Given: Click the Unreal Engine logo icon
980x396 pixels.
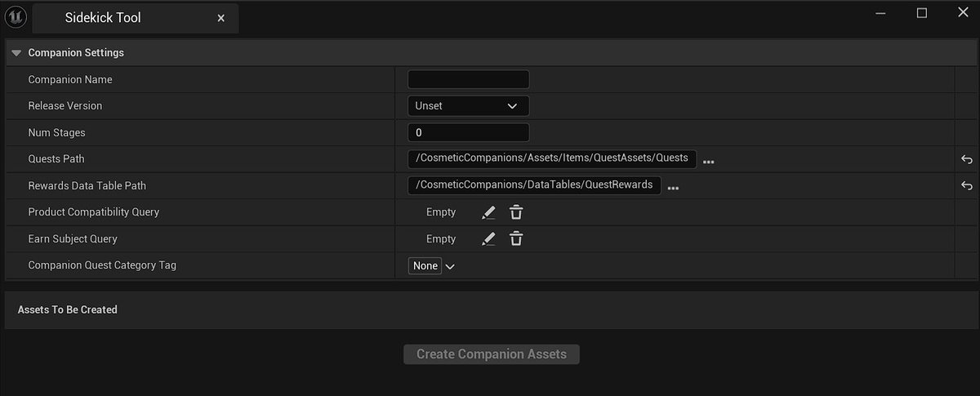Looking at the screenshot, I should [16, 17].
